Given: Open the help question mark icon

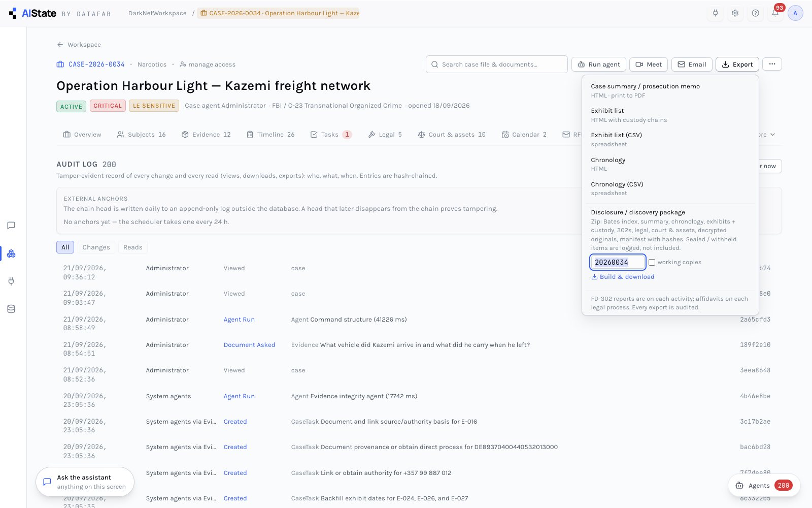Looking at the screenshot, I should (755, 13).
